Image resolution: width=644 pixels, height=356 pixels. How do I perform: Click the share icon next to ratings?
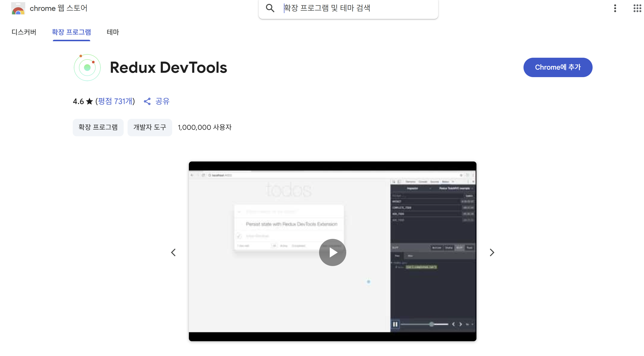147,101
